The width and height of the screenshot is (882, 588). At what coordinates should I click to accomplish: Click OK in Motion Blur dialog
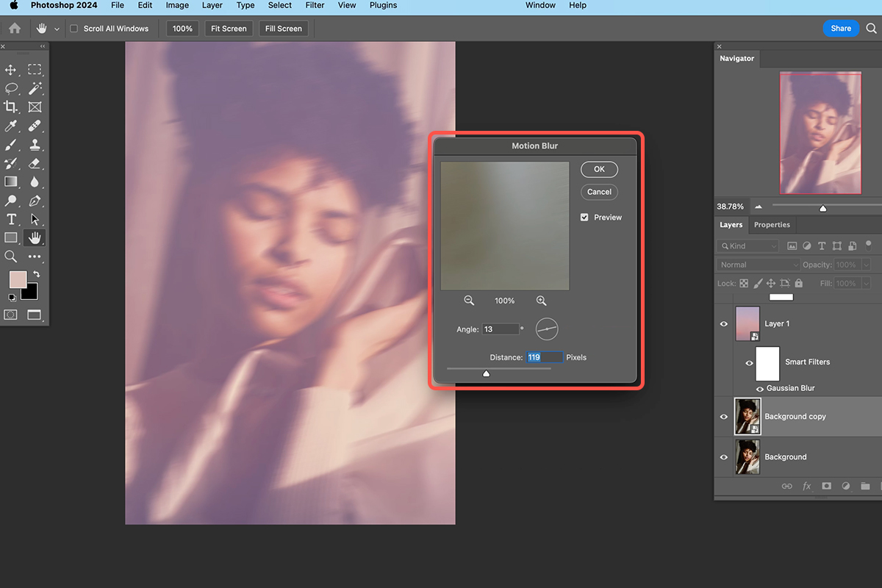[x=599, y=169]
